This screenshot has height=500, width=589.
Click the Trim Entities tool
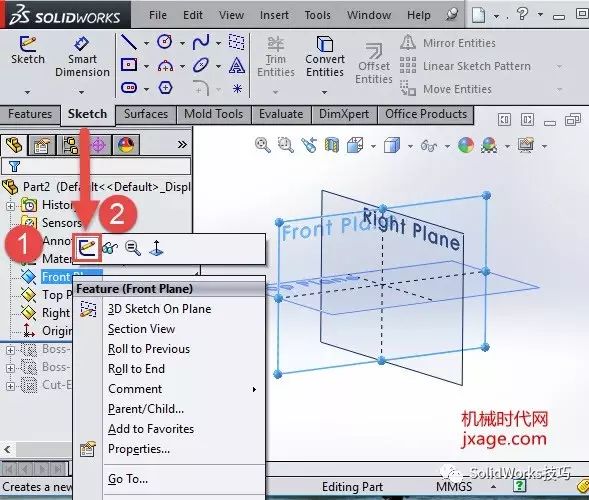click(x=276, y=57)
